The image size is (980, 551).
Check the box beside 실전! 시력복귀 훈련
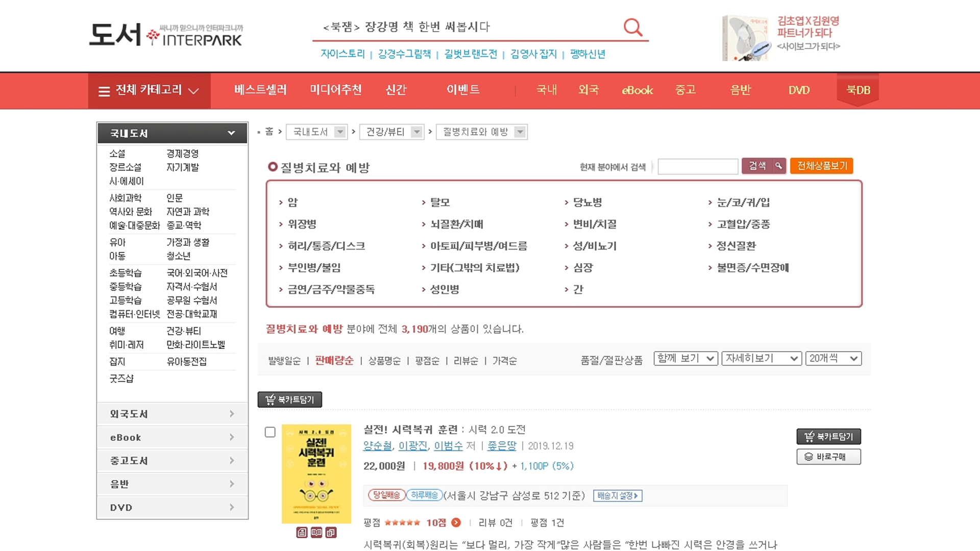coord(270,432)
